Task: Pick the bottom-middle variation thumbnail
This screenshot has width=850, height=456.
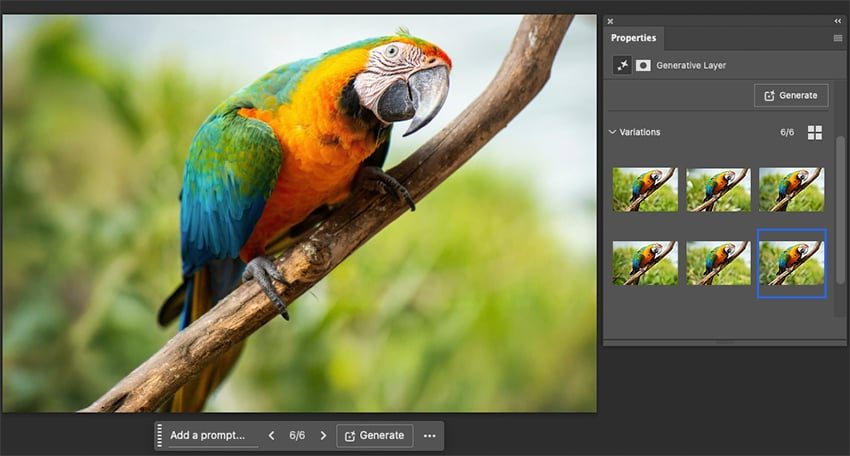Action: [718, 263]
